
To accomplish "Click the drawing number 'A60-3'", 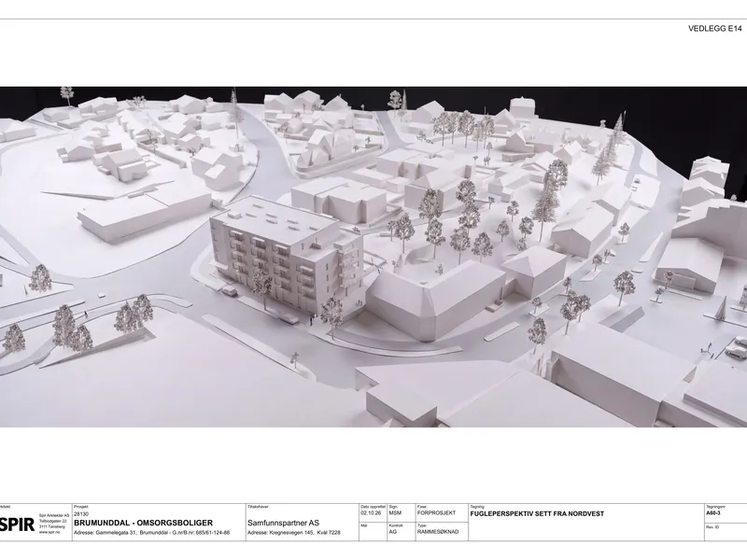I will pyautogui.click(x=714, y=514).
